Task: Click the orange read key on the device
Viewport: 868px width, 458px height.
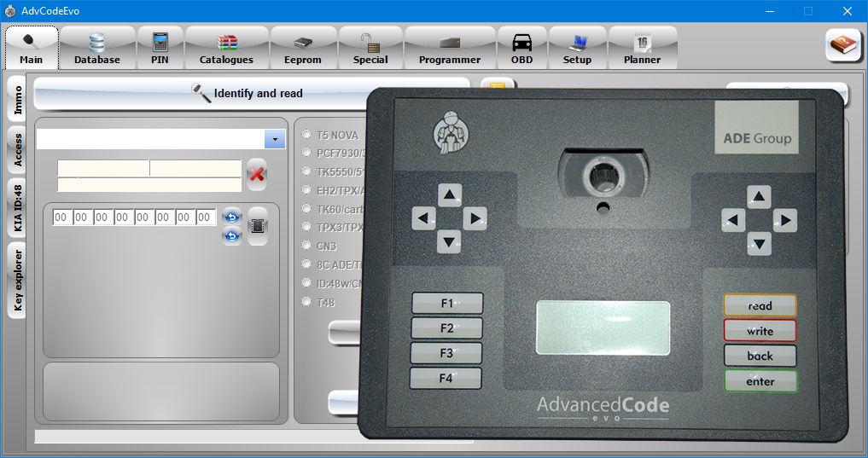Action: click(x=760, y=305)
